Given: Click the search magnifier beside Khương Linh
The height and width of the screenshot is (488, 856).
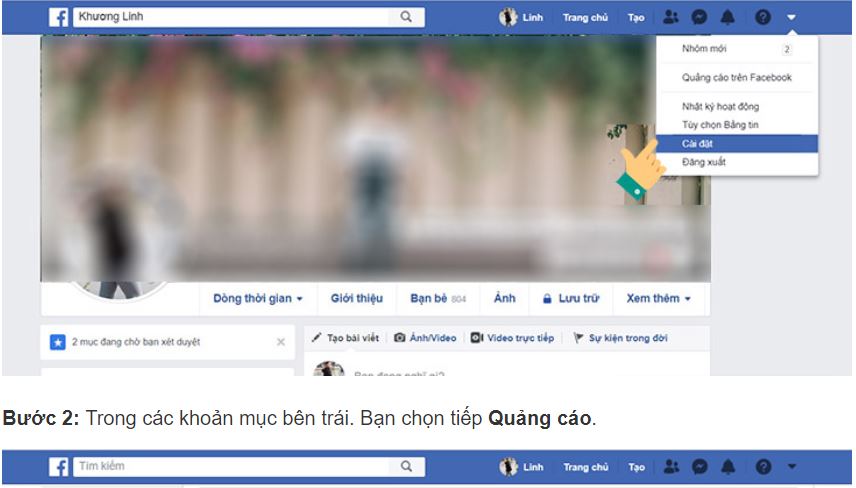Looking at the screenshot, I should click(406, 17).
